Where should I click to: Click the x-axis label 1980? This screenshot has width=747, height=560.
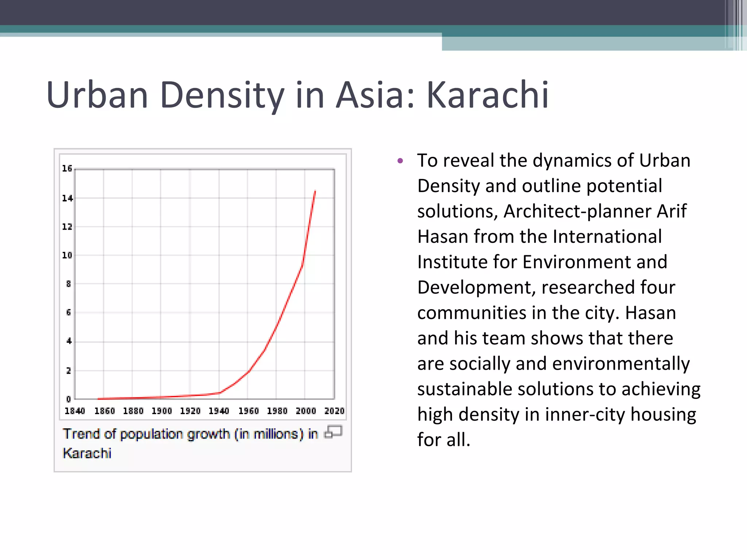(277, 411)
